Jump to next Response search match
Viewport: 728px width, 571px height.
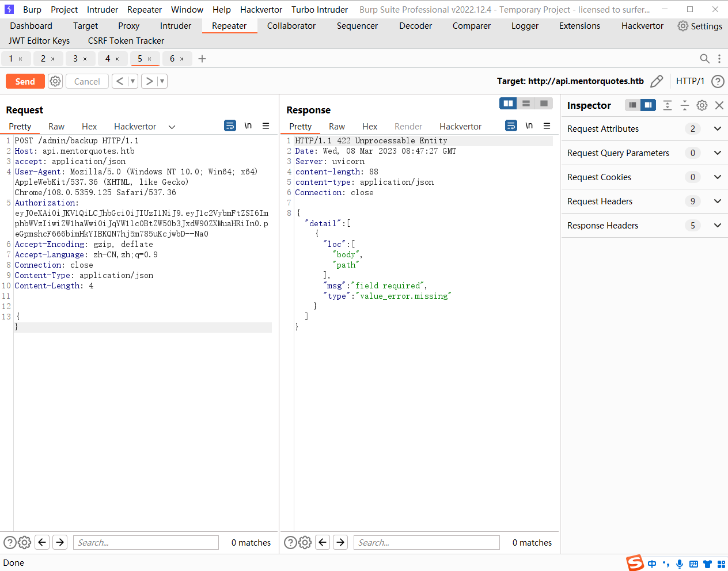[341, 542]
